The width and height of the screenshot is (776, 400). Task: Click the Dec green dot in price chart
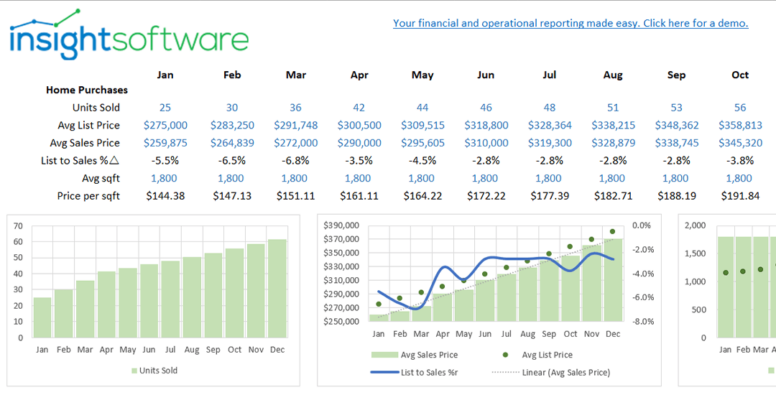tap(612, 231)
